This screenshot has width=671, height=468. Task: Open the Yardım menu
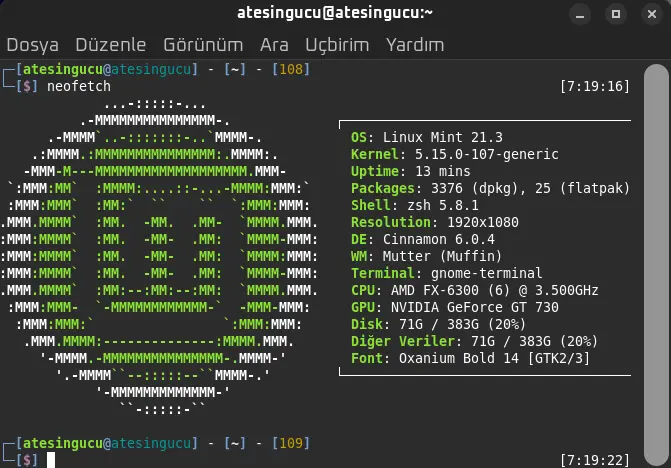coord(415,45)
